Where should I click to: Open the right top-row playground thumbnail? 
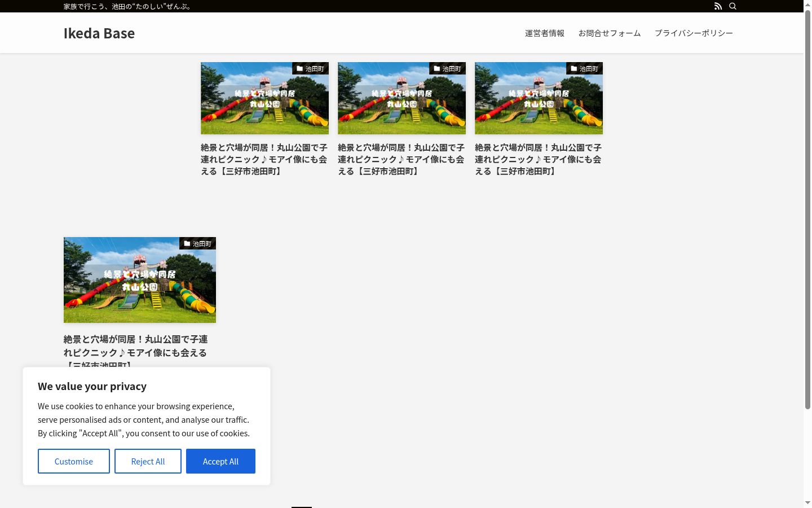[x=539, y=98]
